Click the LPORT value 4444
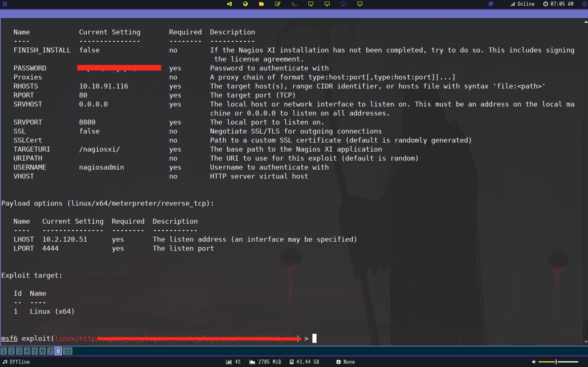 (x=50, y=248)
